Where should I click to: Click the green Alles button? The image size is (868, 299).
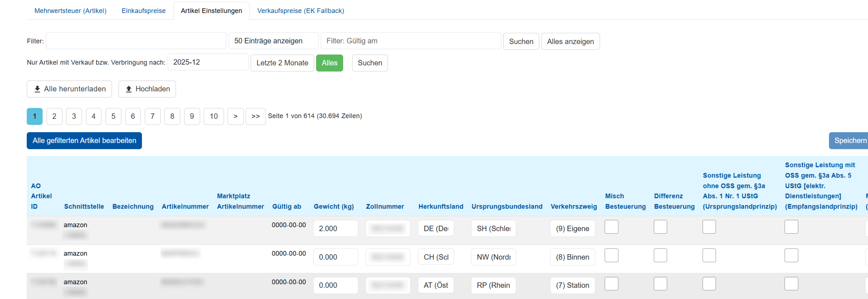coord(329,63)
